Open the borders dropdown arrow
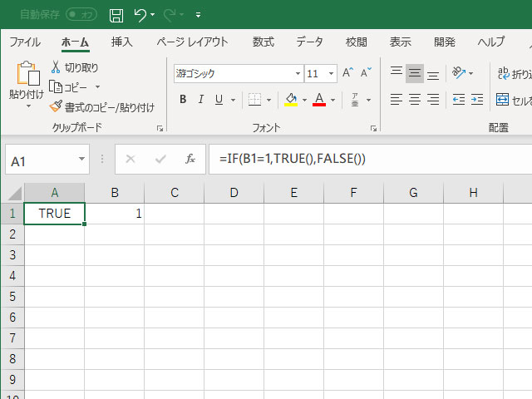This screenshot has height=399, width=532. point(269,100)
